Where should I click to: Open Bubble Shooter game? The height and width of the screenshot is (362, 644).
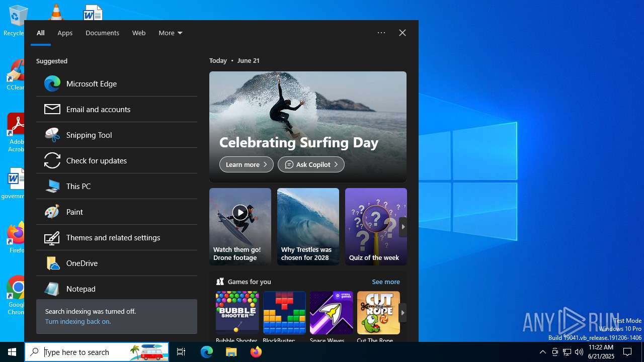point(237,317)
